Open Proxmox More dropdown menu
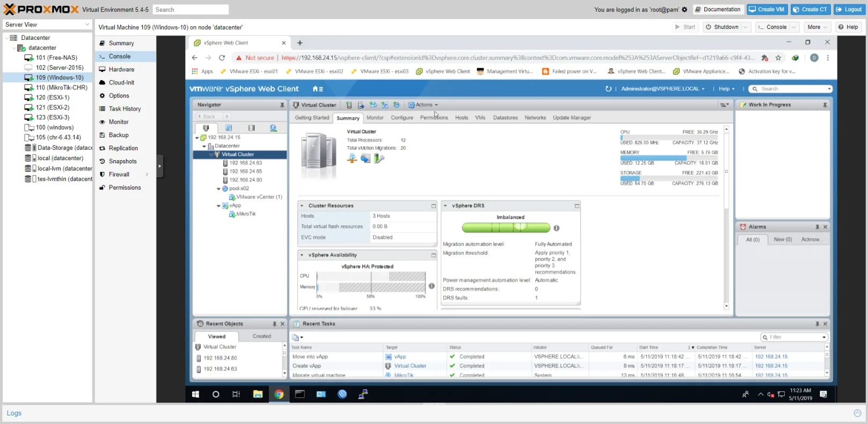Screen dimensions: 868x424 tap(818, 27)
